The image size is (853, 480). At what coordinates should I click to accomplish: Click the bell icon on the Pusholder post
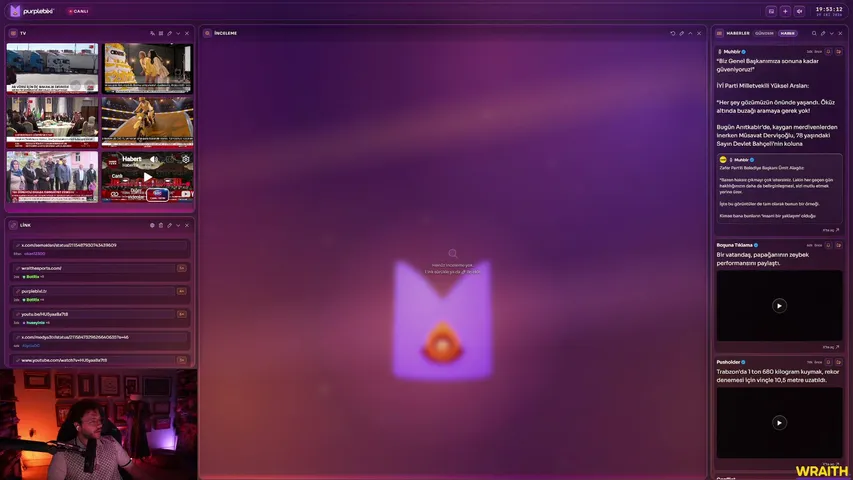(x=829, y=362)
